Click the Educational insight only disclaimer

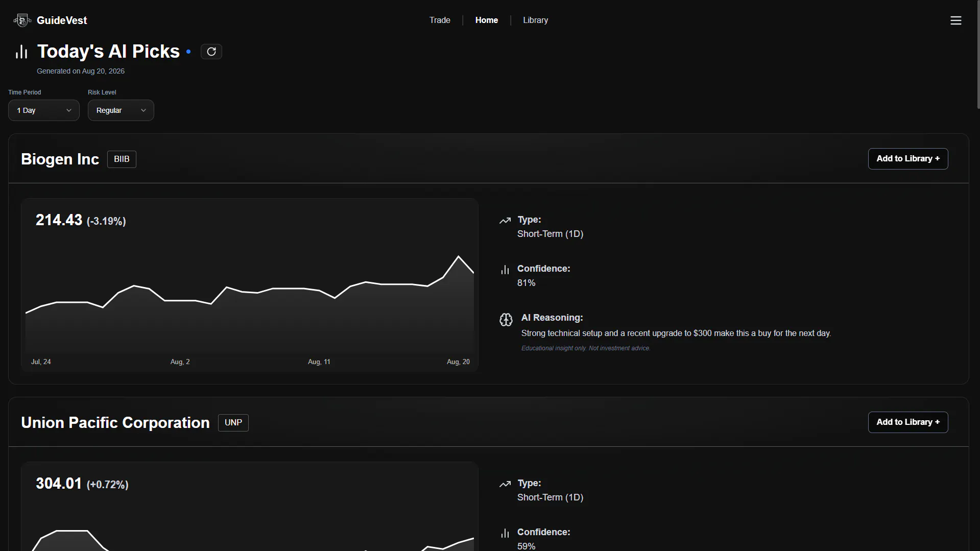tap(586, 348)
